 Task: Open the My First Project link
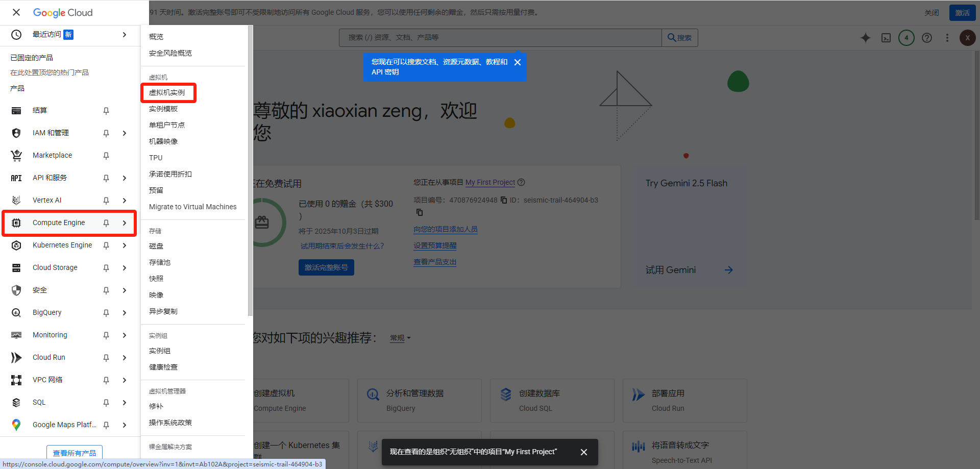(490, 182)
